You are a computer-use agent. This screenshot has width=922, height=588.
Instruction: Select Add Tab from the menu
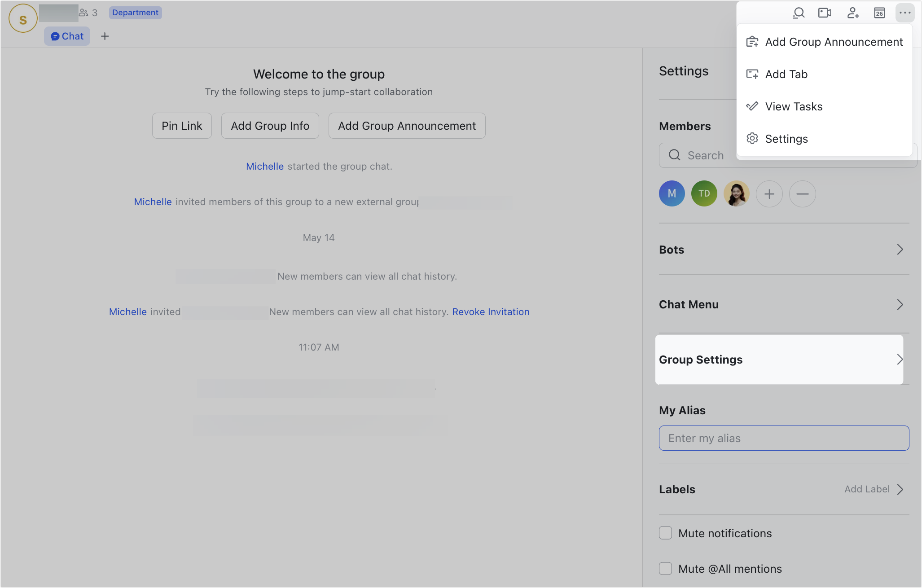tap(786, 74)
